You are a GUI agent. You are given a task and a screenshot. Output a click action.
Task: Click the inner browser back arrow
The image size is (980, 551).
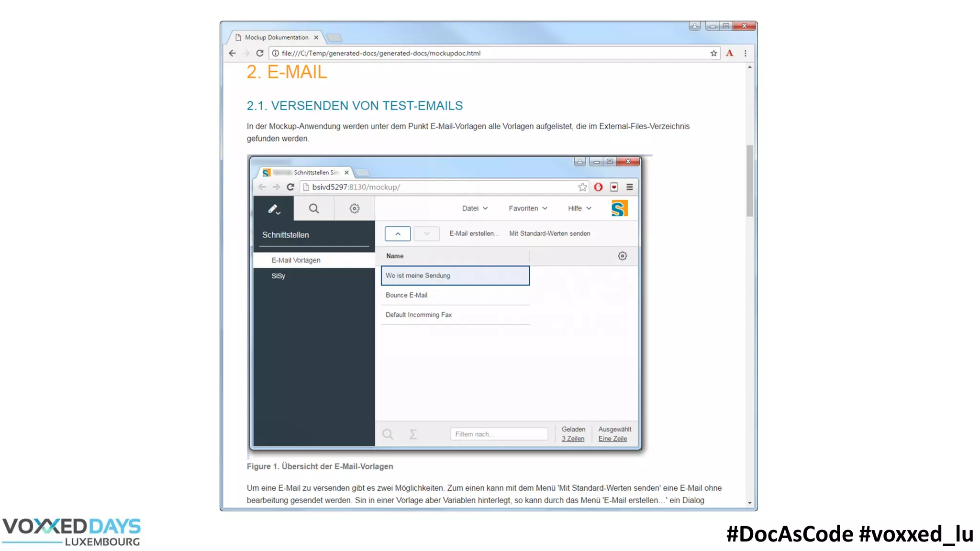coord(262,187)
